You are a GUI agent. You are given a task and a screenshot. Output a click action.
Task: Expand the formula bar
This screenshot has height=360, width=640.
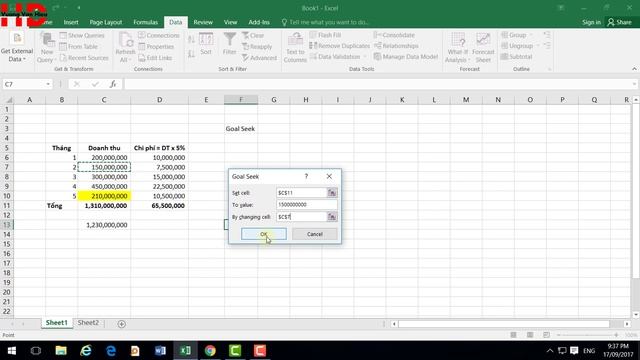click(x=634, y=84)
